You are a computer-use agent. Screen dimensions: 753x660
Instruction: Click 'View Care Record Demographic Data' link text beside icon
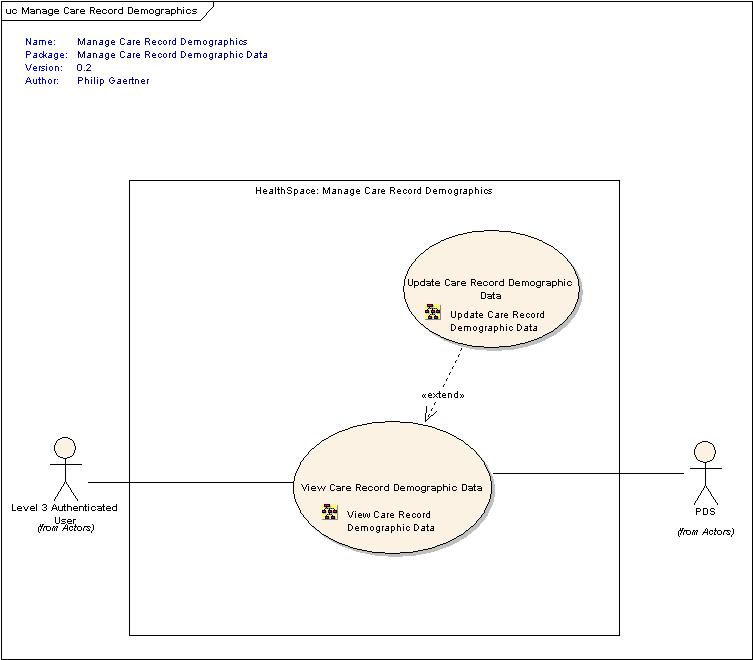[391, 521]
